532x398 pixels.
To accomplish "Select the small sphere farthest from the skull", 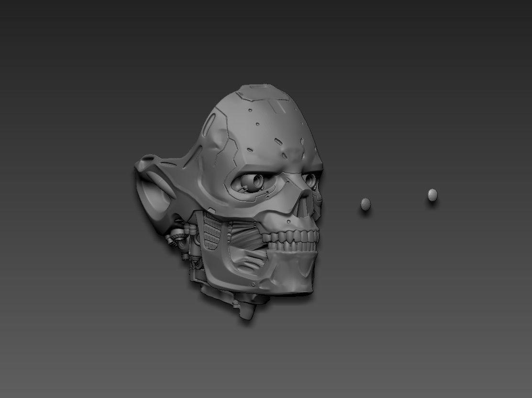I will 432,195.
